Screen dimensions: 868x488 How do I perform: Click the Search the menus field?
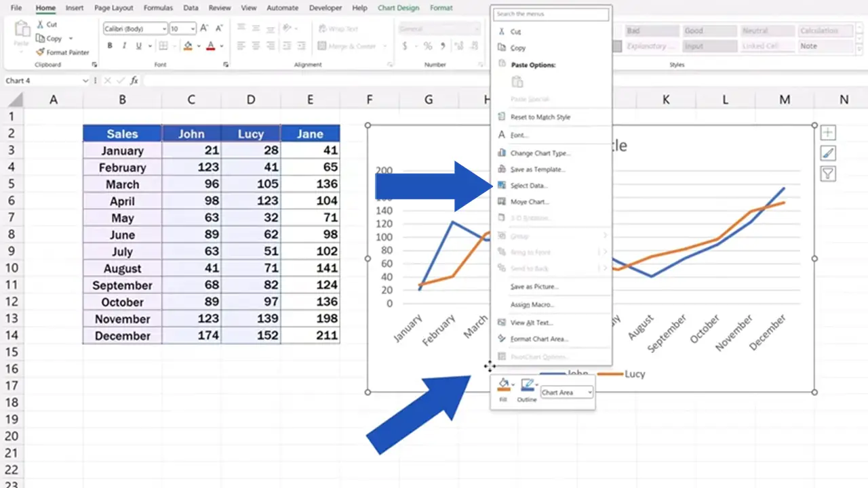(550, 14)
